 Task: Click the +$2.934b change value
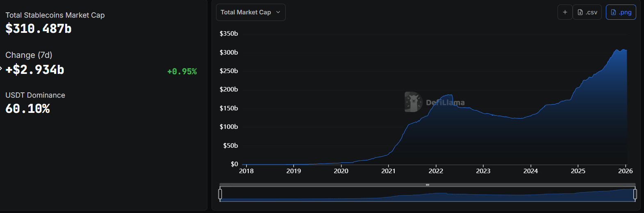[x=35, y=70]
